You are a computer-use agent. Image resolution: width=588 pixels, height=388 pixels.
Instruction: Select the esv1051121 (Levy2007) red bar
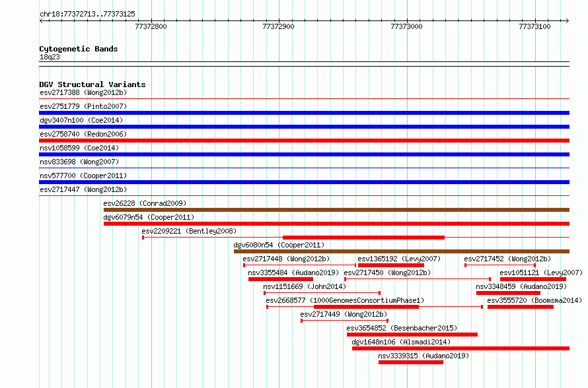pyautogui.click(x=533, y=279)
